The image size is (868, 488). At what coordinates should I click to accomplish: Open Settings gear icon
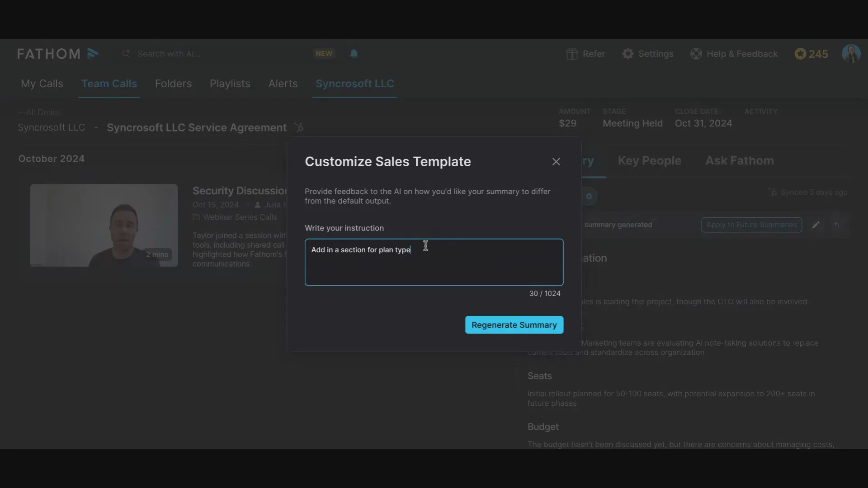[x=628, y=54]
